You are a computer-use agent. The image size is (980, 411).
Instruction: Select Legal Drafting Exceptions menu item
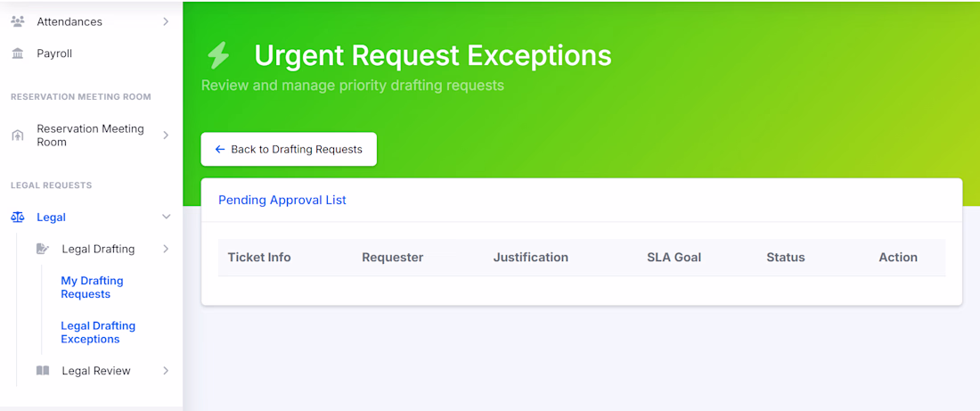coord(98,333)
